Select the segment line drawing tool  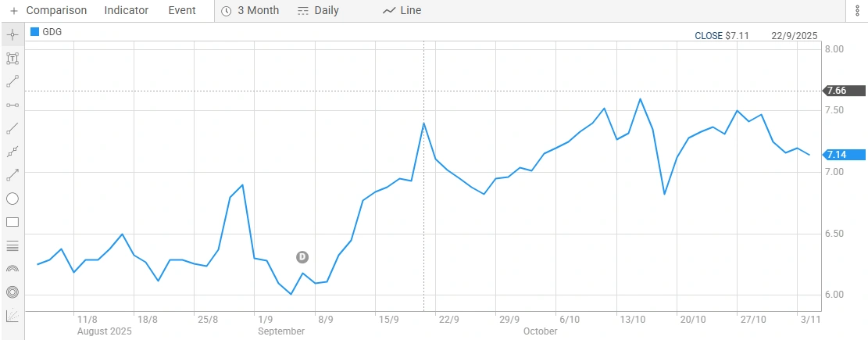(x=13, y=82)
